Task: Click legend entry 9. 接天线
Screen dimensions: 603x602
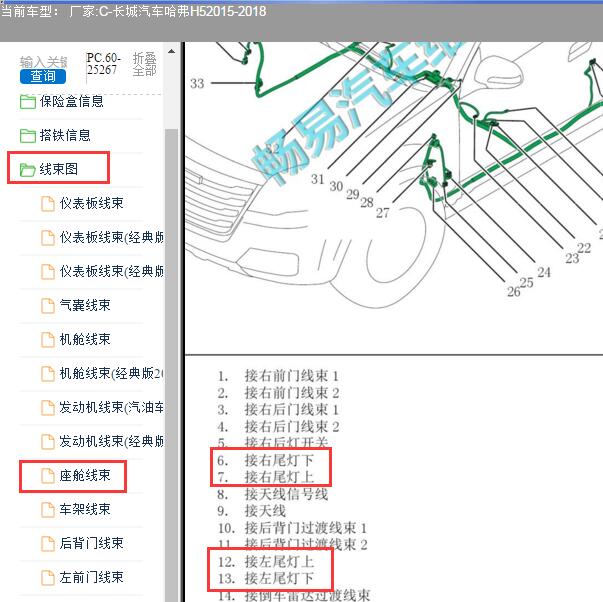Action: [252, 511]
